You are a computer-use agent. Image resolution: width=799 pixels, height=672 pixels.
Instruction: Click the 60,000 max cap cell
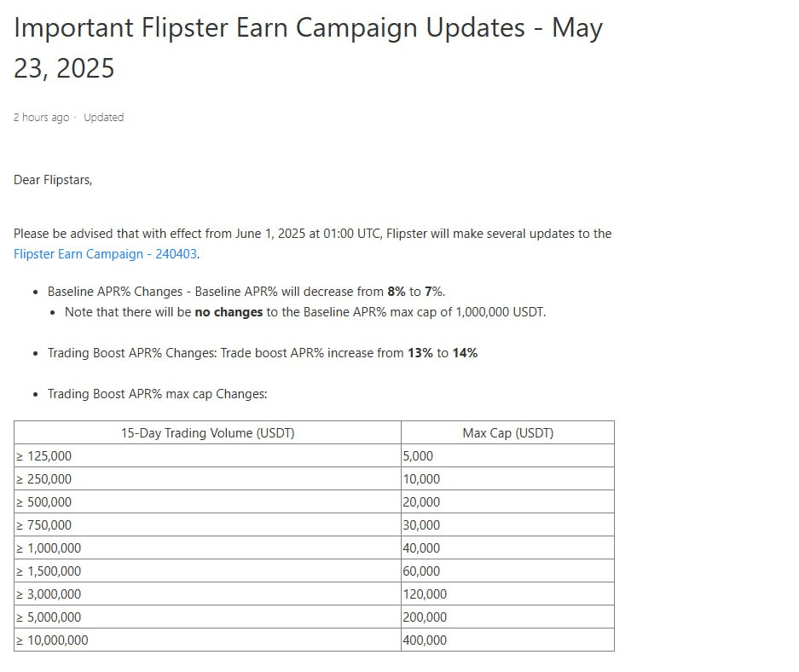507,571
